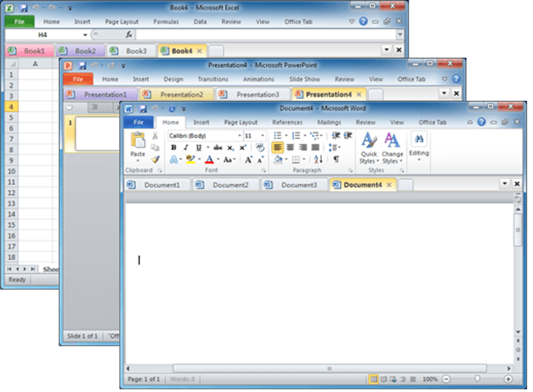The width and height of the screenshot is (533, 392).
Task: Toggle Align Text Right in Word
Action: point(303,147)
